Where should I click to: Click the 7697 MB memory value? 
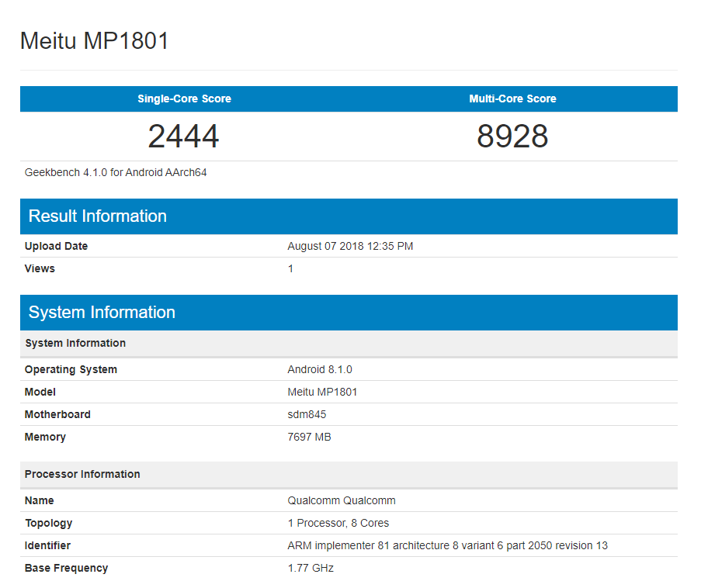311,437
